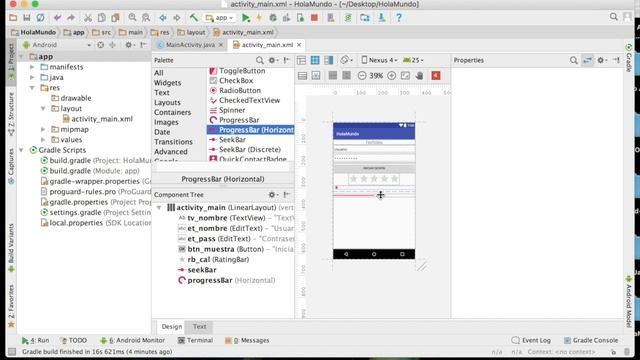Open the API 25 version dropdown
Viewport: 640px width, 360px height.
click(x=413, y=60)
